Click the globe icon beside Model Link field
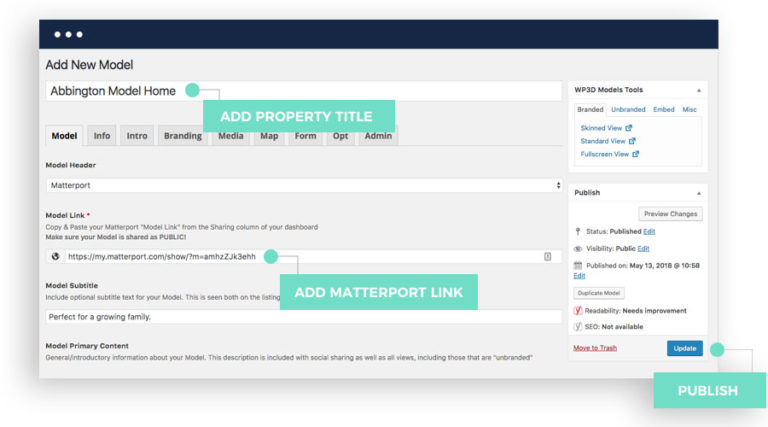 pos(55,257)
